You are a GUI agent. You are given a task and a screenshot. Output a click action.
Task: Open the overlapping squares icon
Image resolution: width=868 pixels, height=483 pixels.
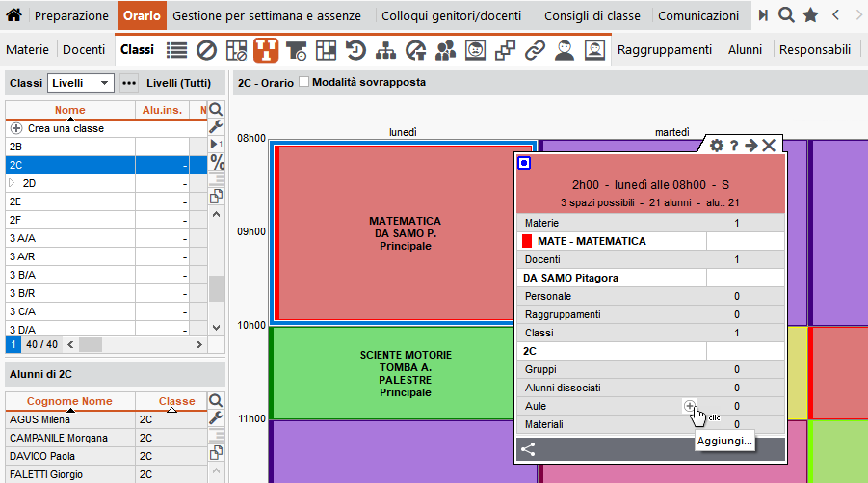coord(505,50)
